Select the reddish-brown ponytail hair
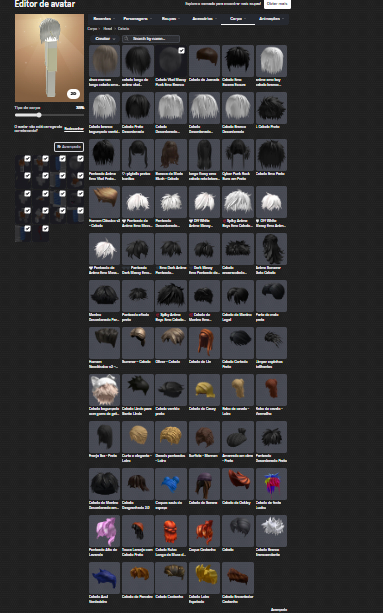 point(271,390)
